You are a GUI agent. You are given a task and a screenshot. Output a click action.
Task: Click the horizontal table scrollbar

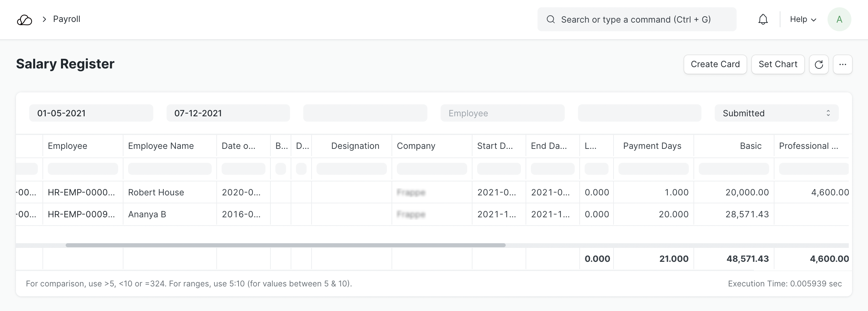(x=285, y=245)
